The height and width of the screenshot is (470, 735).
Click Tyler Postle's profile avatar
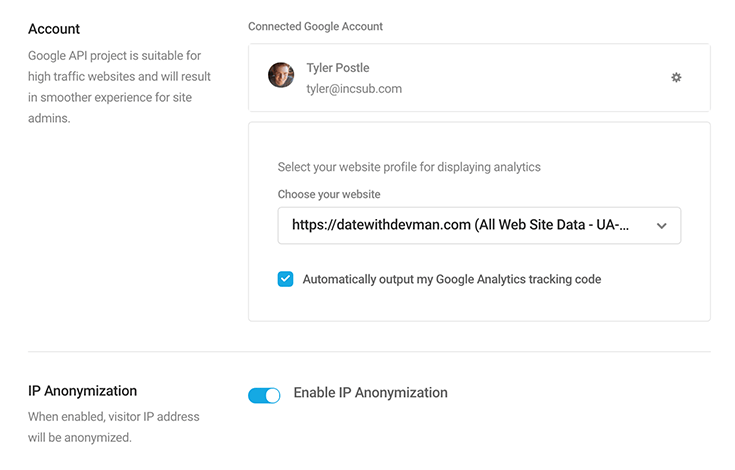[281, 75]
